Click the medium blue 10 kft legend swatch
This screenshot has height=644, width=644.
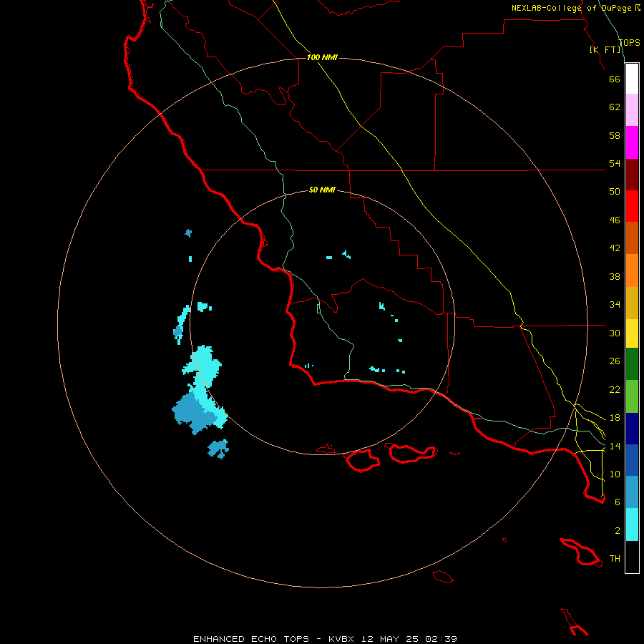pos(632,460)
